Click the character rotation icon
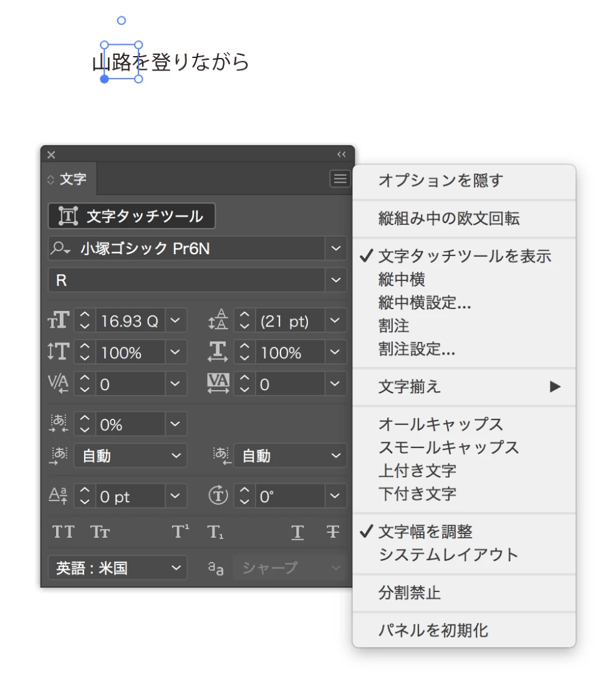This screenshot has height=673, width=616. (218, 495)
